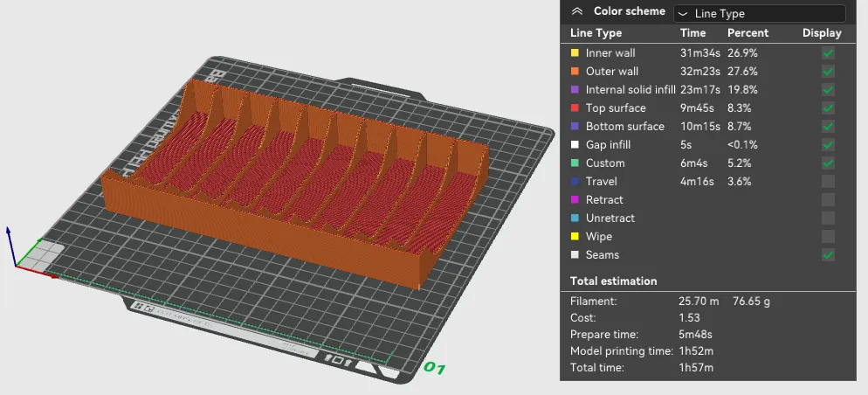Click the magenta Retract color swatch

(x=575, y=199)
